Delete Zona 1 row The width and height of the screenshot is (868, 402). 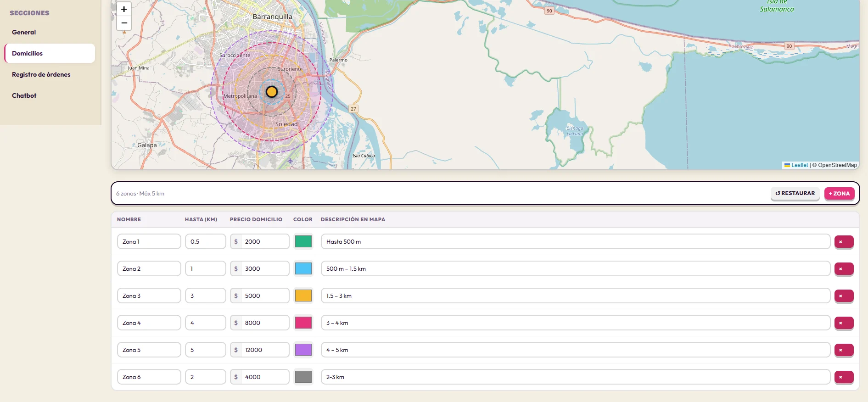click(844, 242)
